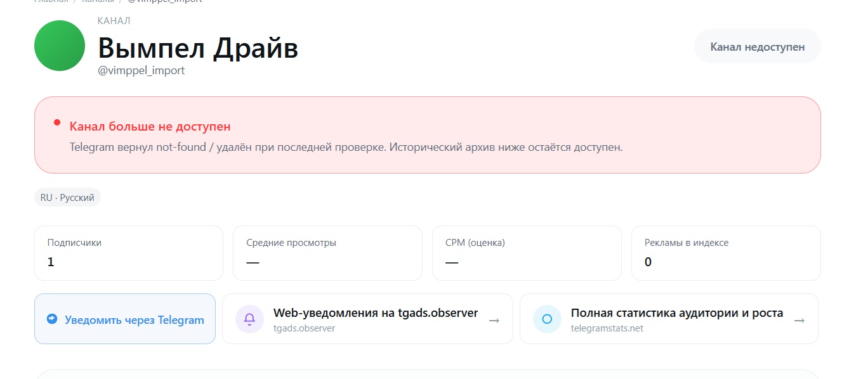Click Уведомить через Telegram button
This screenshot has height=379, width=868.
(125, 319)
